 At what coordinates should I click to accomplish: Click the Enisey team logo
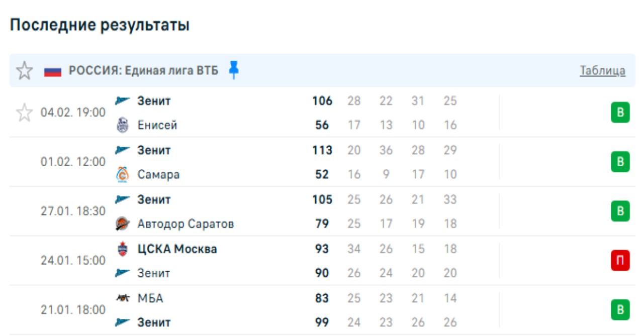point(122,125)
